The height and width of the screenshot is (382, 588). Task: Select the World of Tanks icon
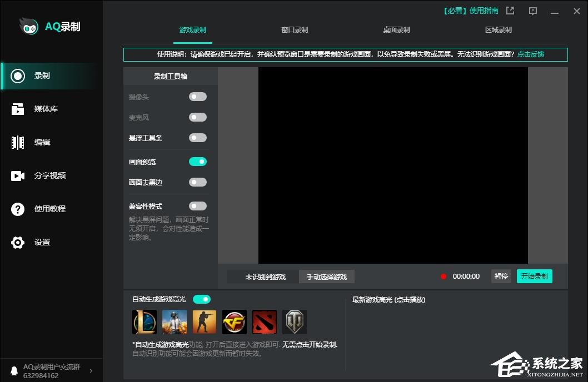[294, 321]
